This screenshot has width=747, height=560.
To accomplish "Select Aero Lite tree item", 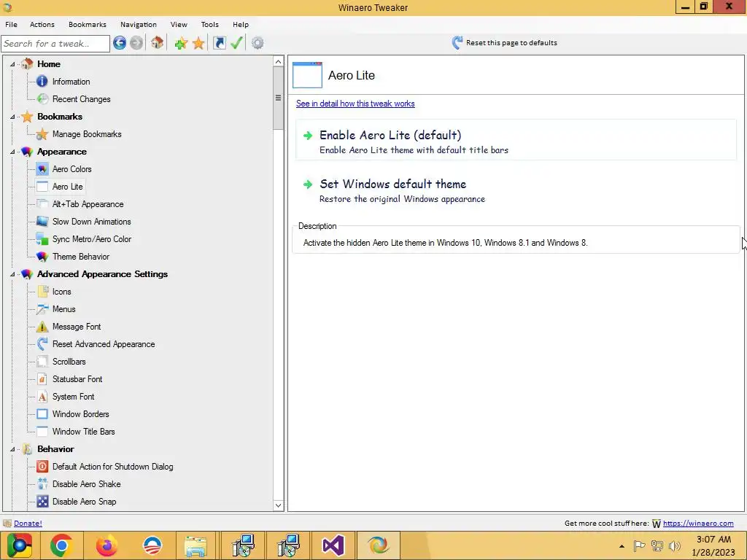I will click(x=67, y=187).
